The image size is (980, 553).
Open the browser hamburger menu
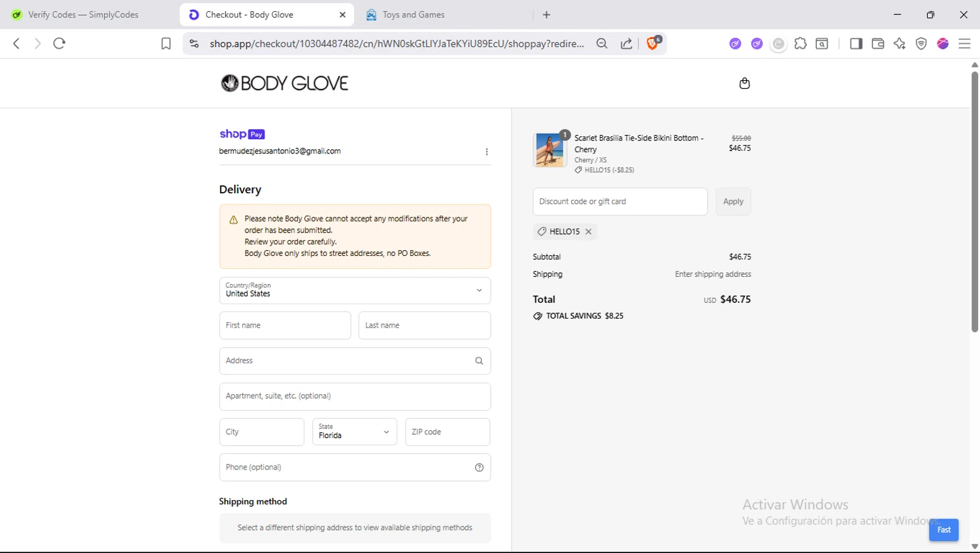pos(964,44)
